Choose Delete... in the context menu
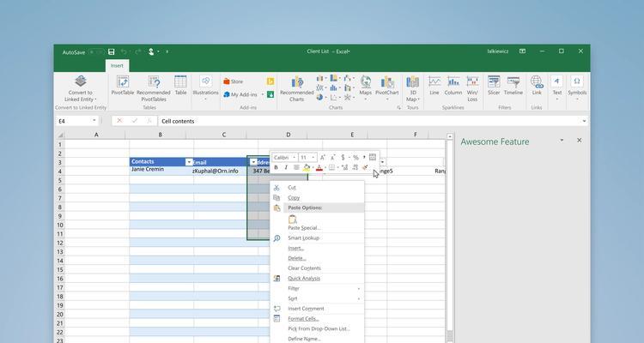Viewport: 644px width, 343px height. pos(317,258)
